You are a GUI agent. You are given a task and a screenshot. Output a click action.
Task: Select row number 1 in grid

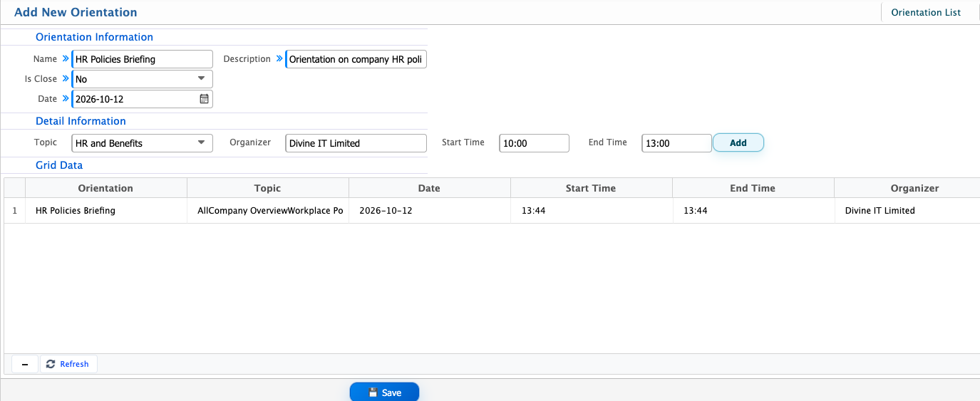click(15, 211)
